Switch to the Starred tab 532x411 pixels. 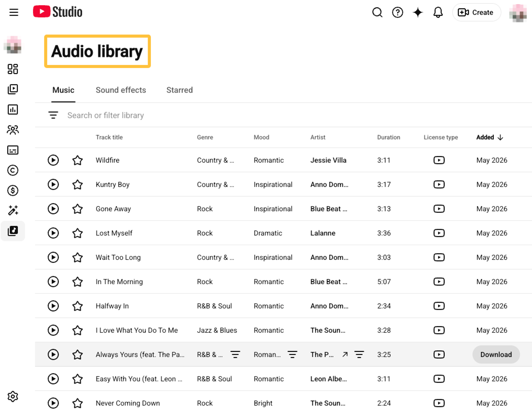click(x=180, y=90)
